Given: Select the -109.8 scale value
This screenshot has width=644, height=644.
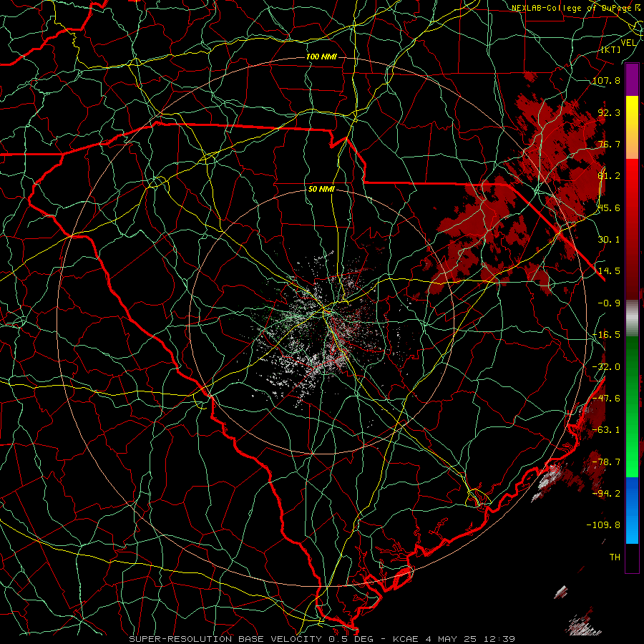Looking at the screenshot, I should point(603,525).
